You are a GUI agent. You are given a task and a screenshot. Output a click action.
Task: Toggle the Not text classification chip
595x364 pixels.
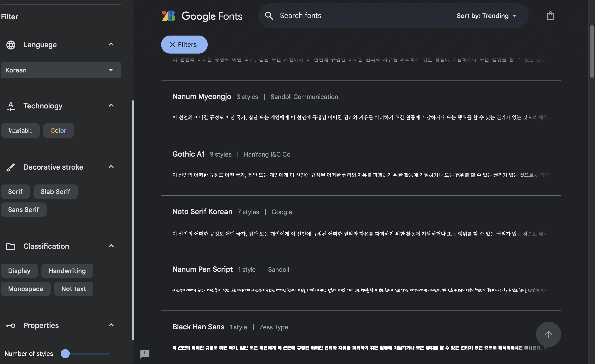[74, 289]
